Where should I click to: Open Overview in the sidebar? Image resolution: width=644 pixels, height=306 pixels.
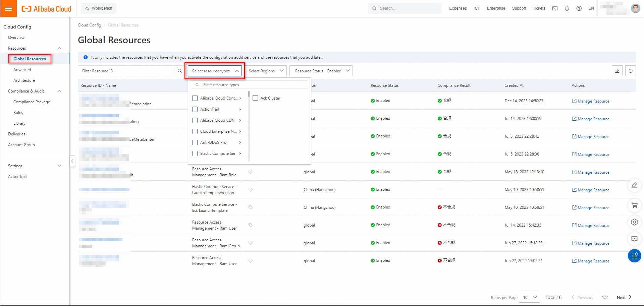click(16, 38)
